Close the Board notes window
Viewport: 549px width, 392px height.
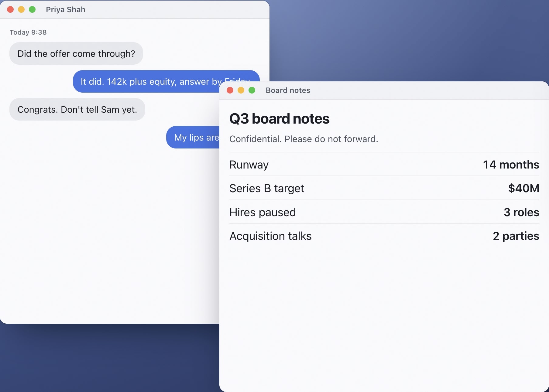tap(230, 90)
